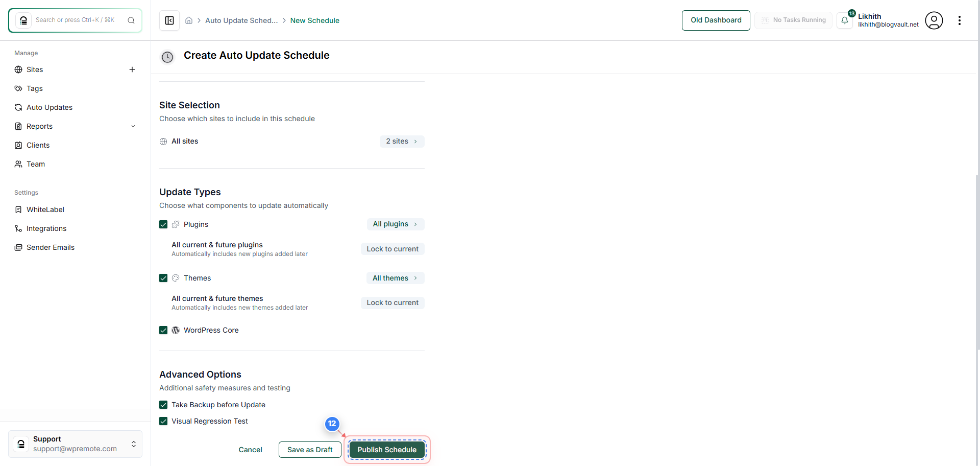The image size is (980, 466).
Task: Open Auto Updates from sidebar
Action: (x=49, y=107)
